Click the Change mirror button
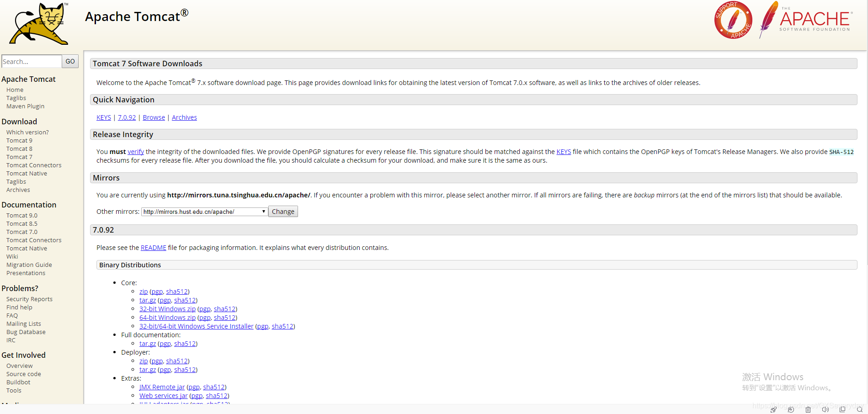The width and height of the screenshot is (868, 414). pos(283,212)
